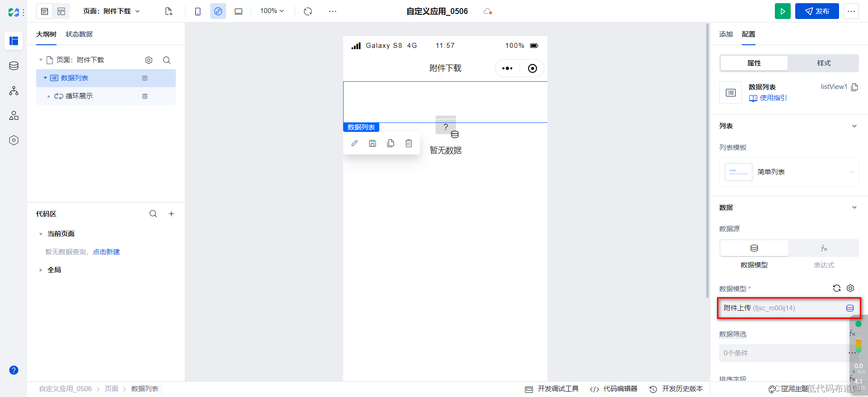Click the new page file icon

[x=169, y=11]
